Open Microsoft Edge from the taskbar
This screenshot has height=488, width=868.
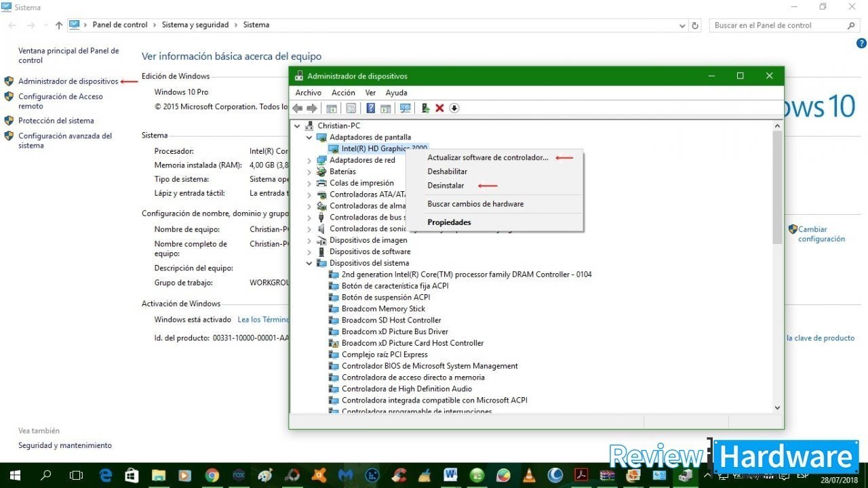[x=106, y=475]
